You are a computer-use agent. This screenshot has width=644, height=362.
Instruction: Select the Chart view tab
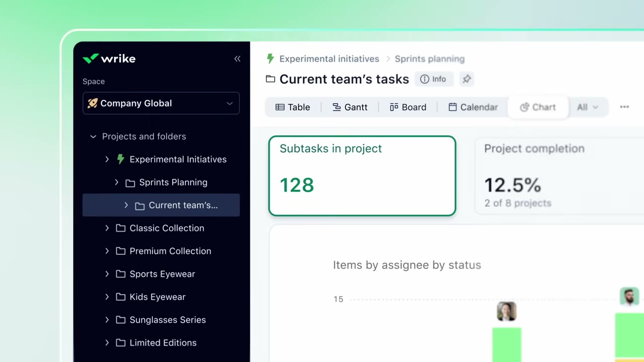(x=538, y=107)
